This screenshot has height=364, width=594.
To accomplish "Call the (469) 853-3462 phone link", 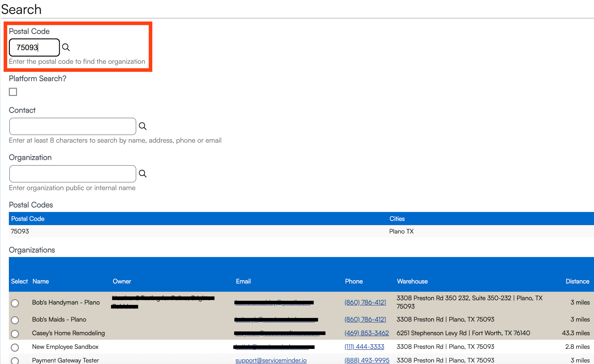I will pyautogui.click(x=366, y=333).
